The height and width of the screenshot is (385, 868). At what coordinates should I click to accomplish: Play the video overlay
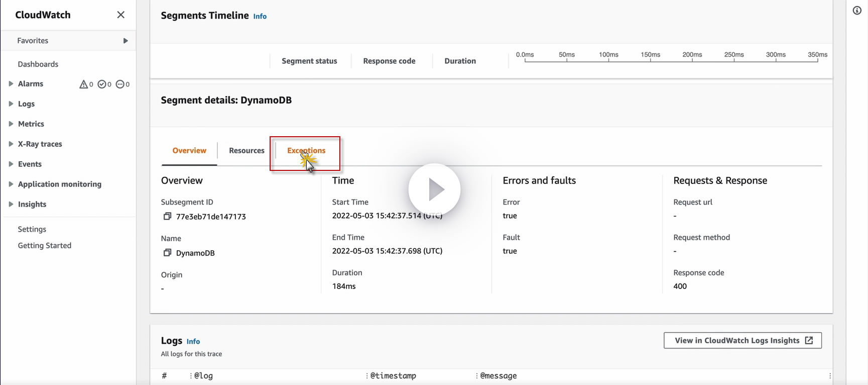pyautogui.click(x=434, y=189)
